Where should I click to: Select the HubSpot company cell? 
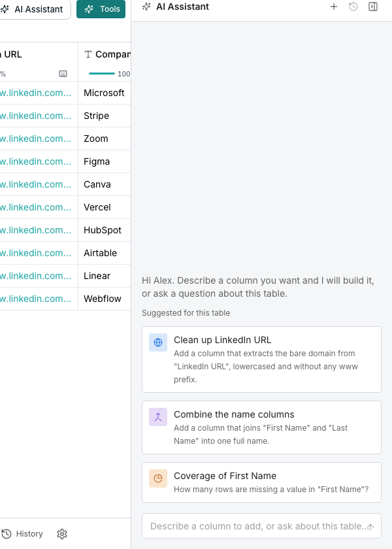click(105, 230)
